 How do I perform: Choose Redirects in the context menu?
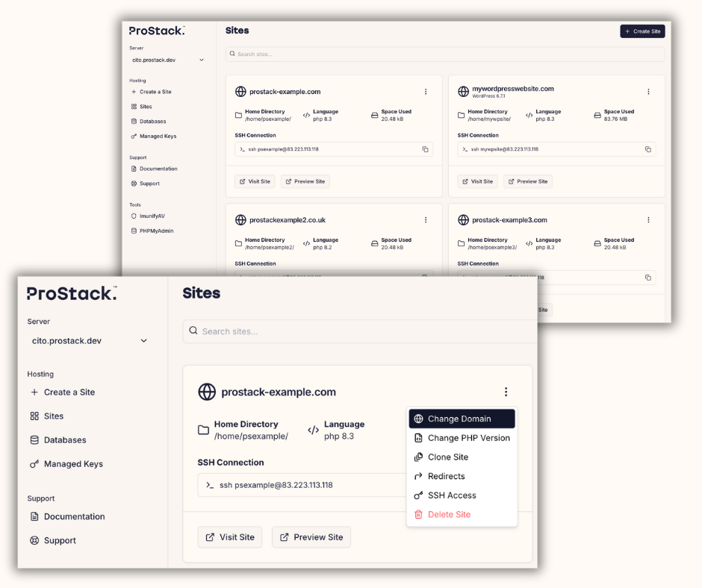pyautogui.click(x=446, y=476)
